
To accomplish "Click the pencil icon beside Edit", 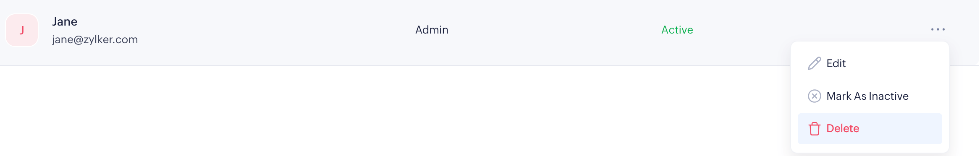I will (814, 63).
